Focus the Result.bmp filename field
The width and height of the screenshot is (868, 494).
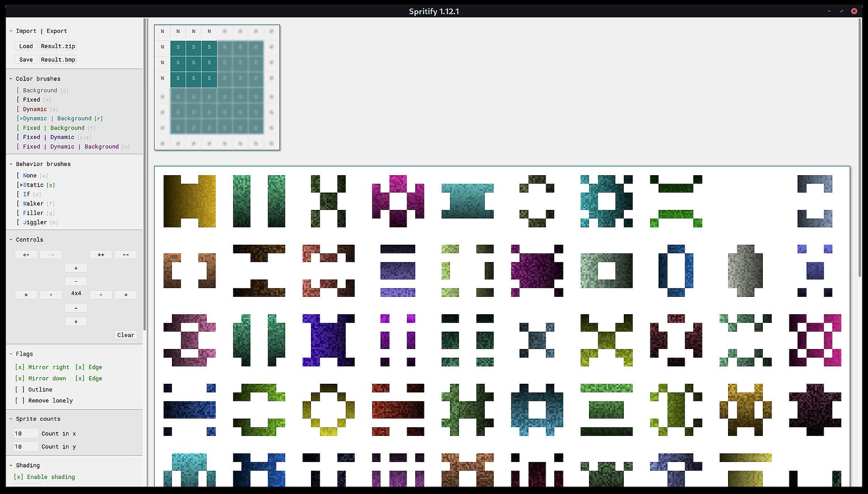coord(58,59)
